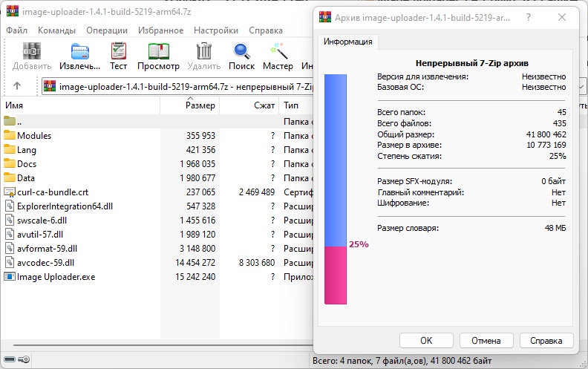The width and height of the screenshot is (588, 369).
Task: Click the WinRAR icon in address bar
Action: coord(50,86)
